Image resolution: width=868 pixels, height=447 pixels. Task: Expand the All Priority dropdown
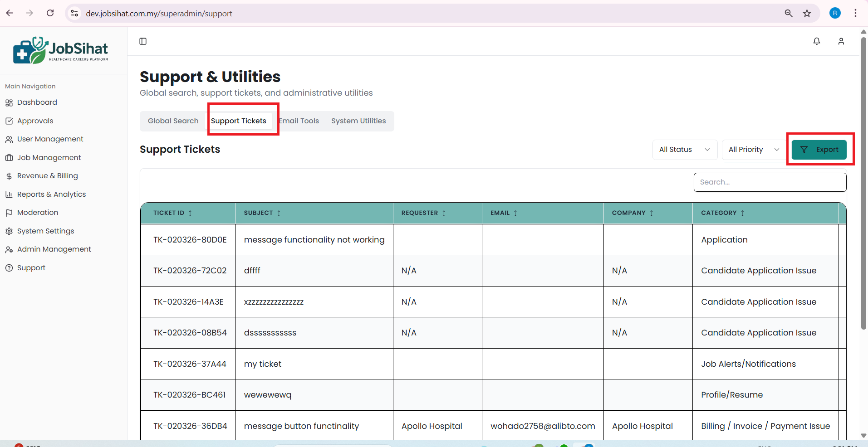point(753,150)
